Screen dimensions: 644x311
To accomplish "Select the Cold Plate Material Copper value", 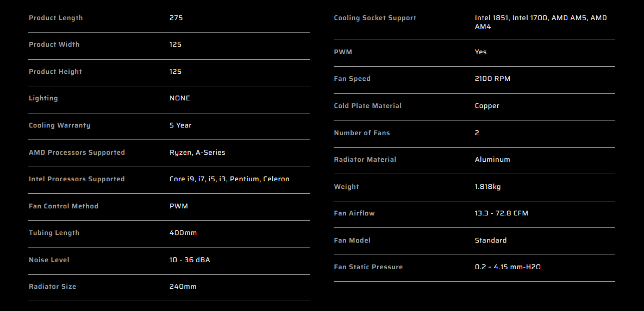I will [x=487, y=106].
